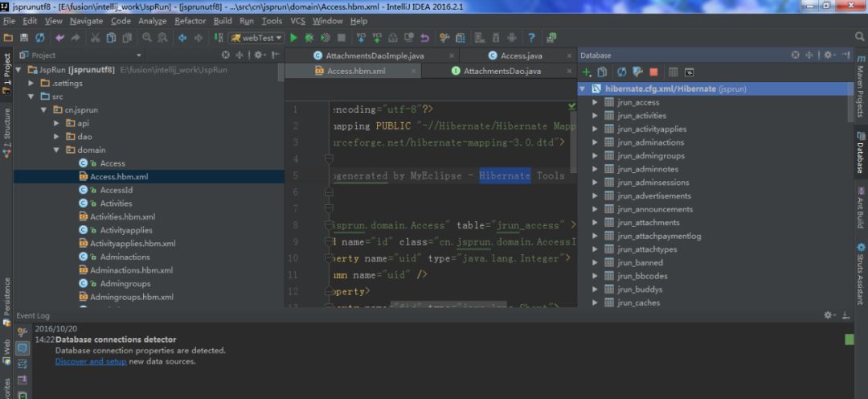The width and height of the screenshot is (868, 399).
Task: Add a data source with the green plus
Action: pyautogui.click(x=587, y=72)
